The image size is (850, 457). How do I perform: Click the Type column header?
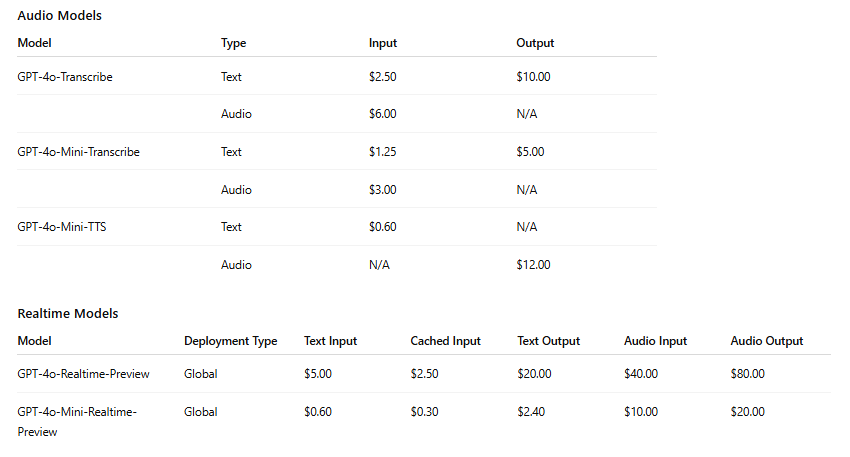[x=234, y=43]
